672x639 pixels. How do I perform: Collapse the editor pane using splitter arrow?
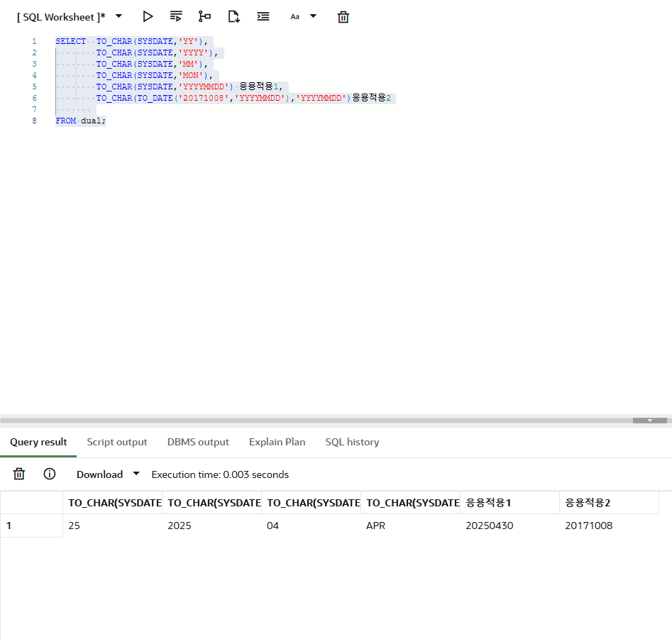point(650,421)
